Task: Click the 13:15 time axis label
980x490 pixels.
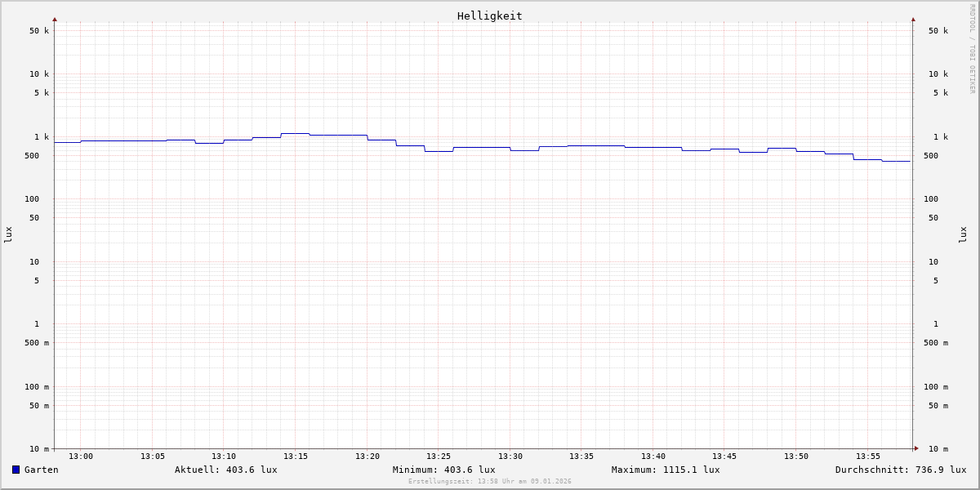Action: [x=296, y=457]
